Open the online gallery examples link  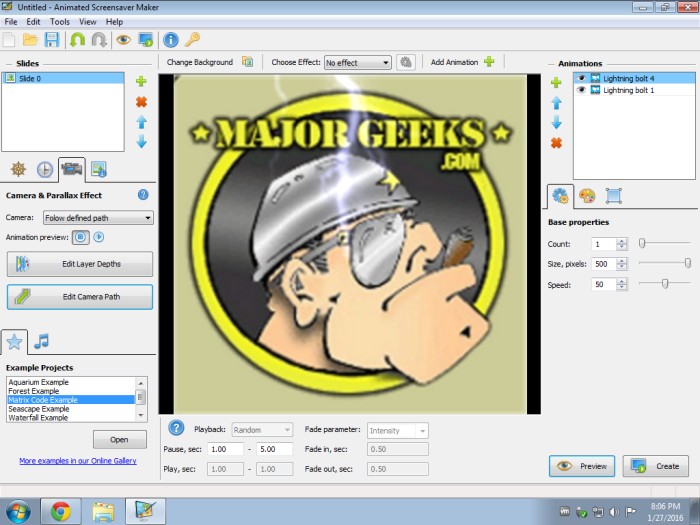tap(78, 461)
